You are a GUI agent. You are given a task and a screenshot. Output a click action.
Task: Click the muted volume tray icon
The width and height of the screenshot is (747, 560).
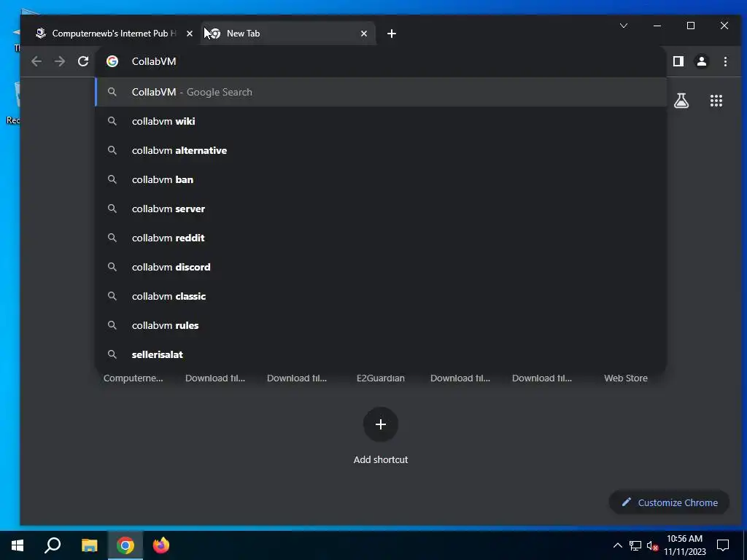pos(652,545)
